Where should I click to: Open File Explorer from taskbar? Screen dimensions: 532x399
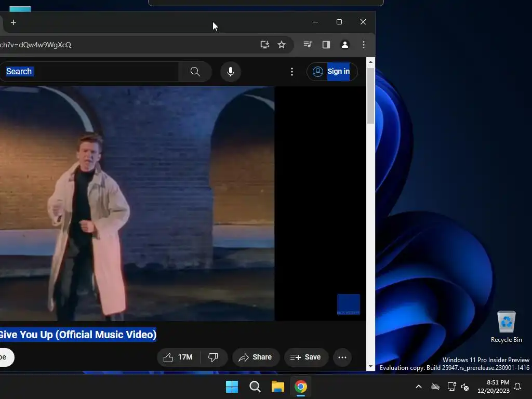[x=278, y=387]
